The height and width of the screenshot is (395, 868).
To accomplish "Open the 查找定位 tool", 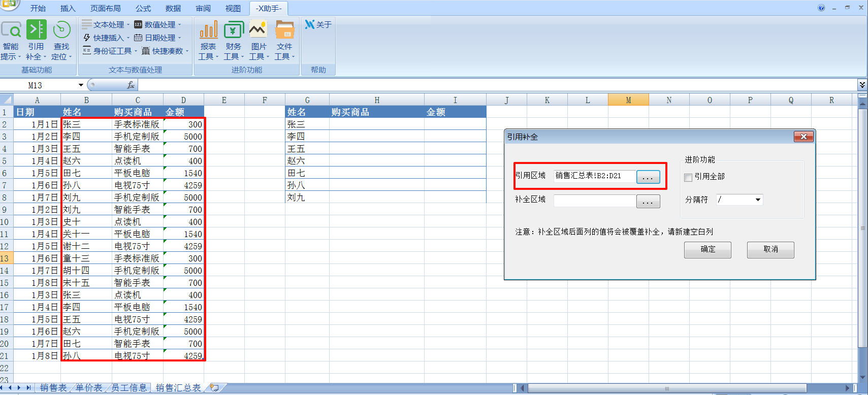I will [61, 41].
